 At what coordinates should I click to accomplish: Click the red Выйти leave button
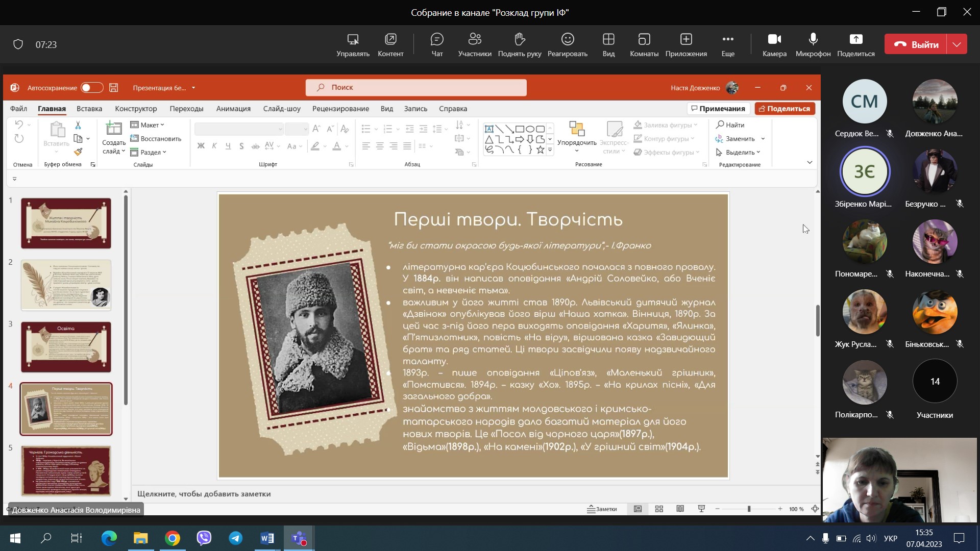[916, 44]
